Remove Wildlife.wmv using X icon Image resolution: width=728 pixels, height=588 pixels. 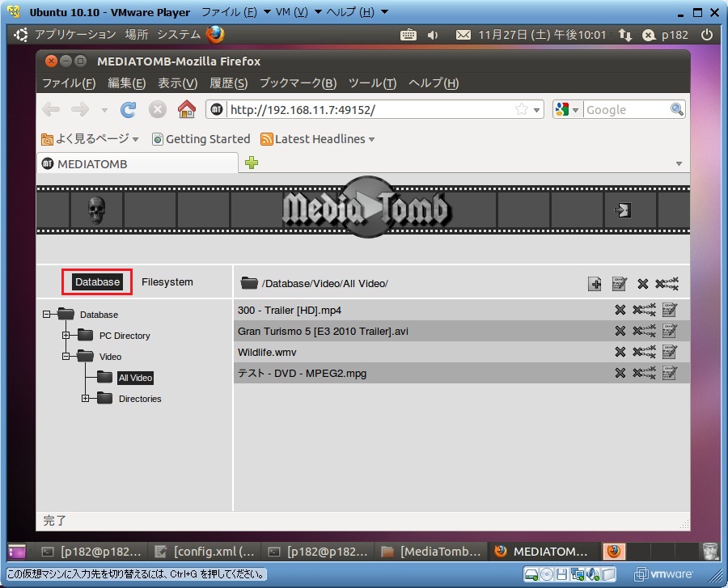click(620, 352)
